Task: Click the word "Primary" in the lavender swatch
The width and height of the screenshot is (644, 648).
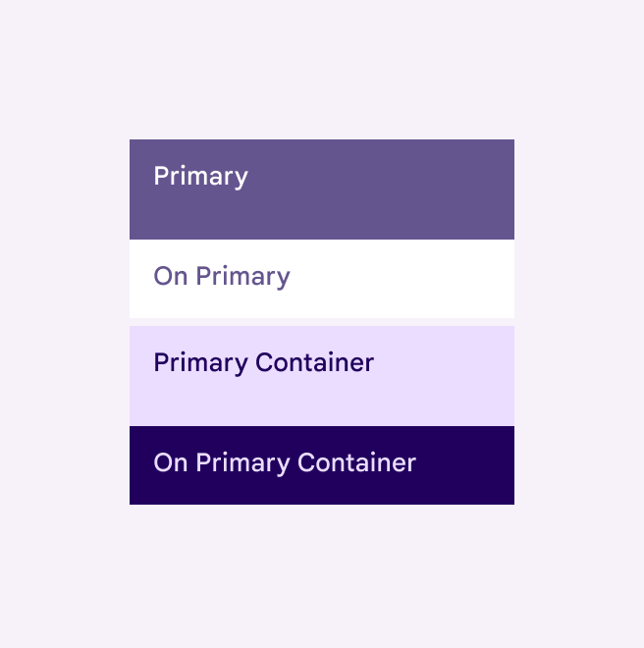Action: [200, 363]
